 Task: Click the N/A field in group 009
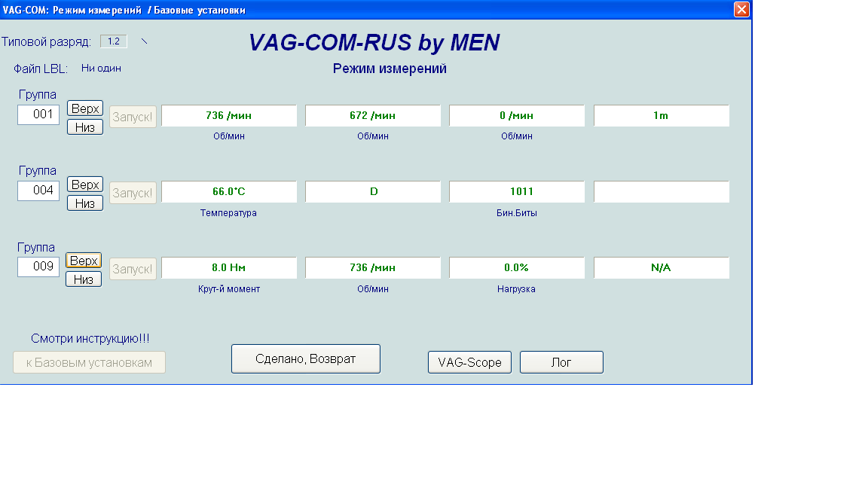(661, 268)
